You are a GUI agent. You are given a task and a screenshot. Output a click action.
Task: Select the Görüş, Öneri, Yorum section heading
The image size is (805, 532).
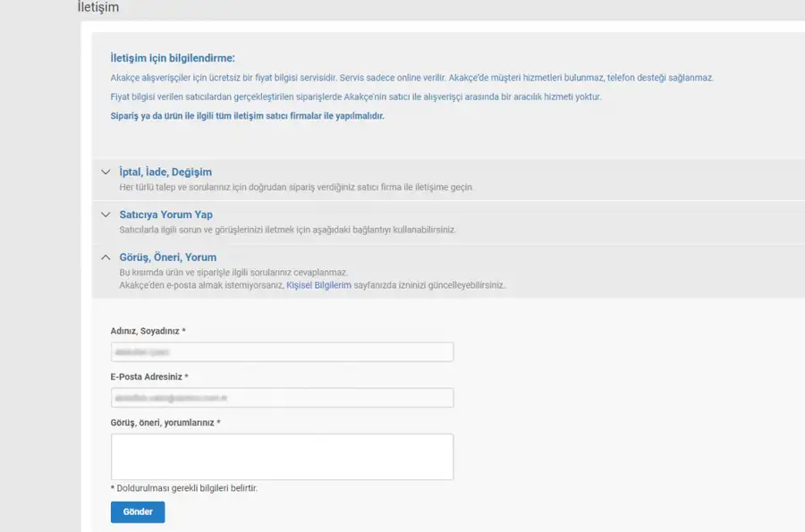[x=168, y=257]
